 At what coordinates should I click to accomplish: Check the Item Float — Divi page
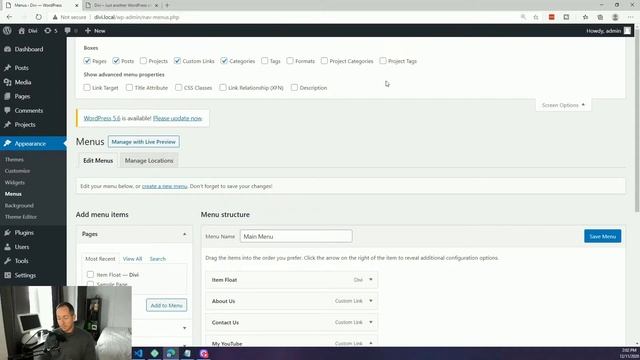90,274
